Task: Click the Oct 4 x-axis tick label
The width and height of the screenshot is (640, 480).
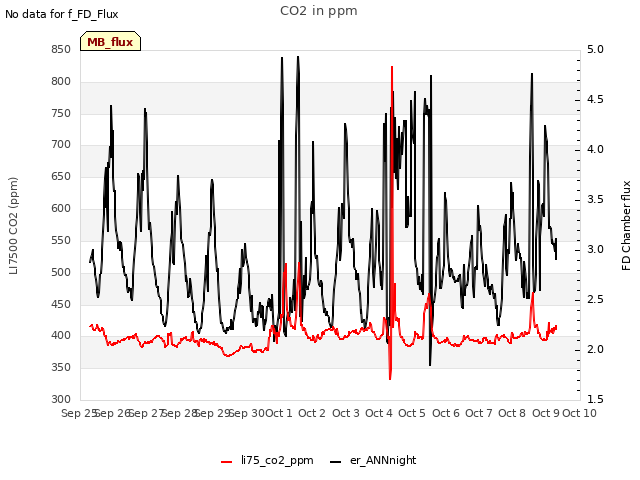Action: pyautogui.click(x=379, y=413)
